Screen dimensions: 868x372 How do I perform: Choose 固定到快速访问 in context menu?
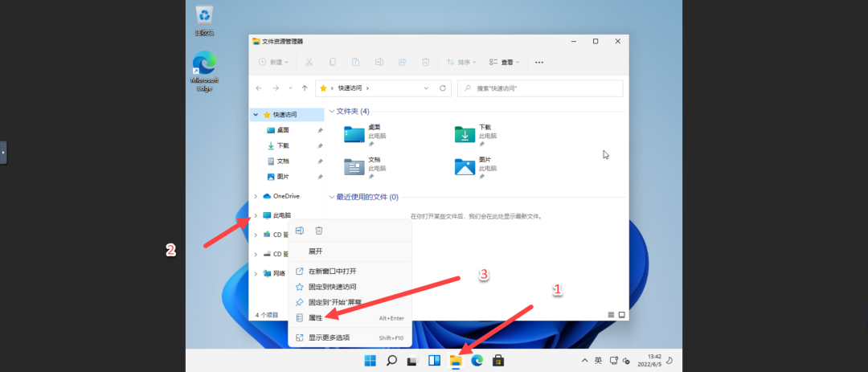tap(350, 287)
